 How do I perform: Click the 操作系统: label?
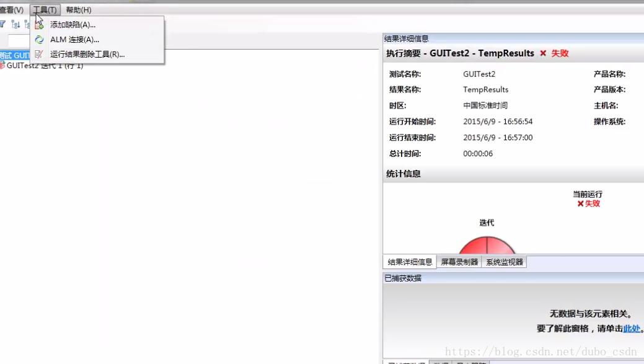coord(609,122)
